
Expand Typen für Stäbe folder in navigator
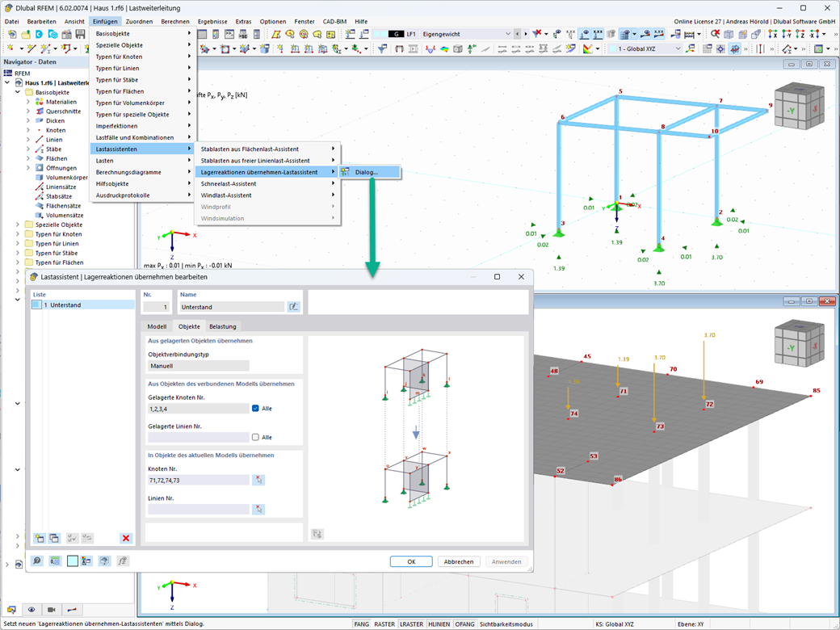pyautogui.click(x=18, y=253)
